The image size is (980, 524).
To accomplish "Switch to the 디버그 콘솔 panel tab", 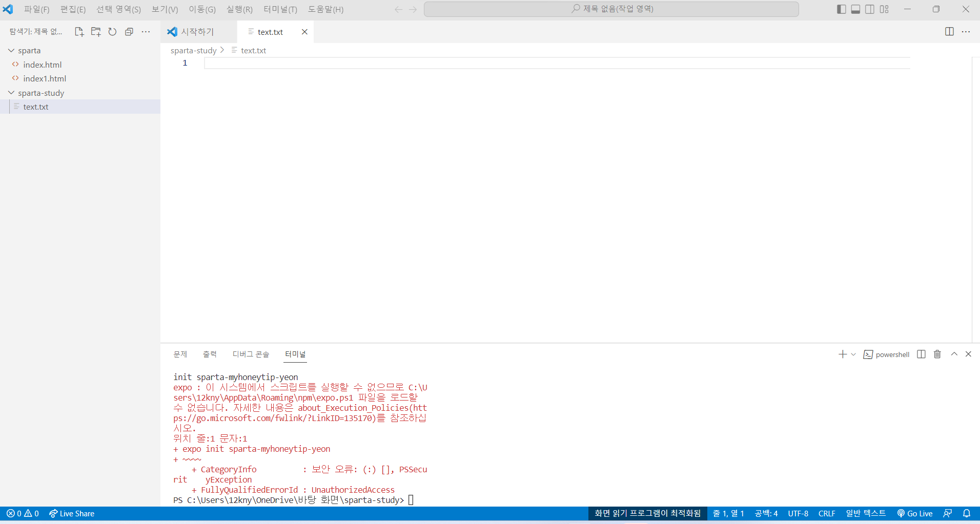I will click(x=251, y=354).
